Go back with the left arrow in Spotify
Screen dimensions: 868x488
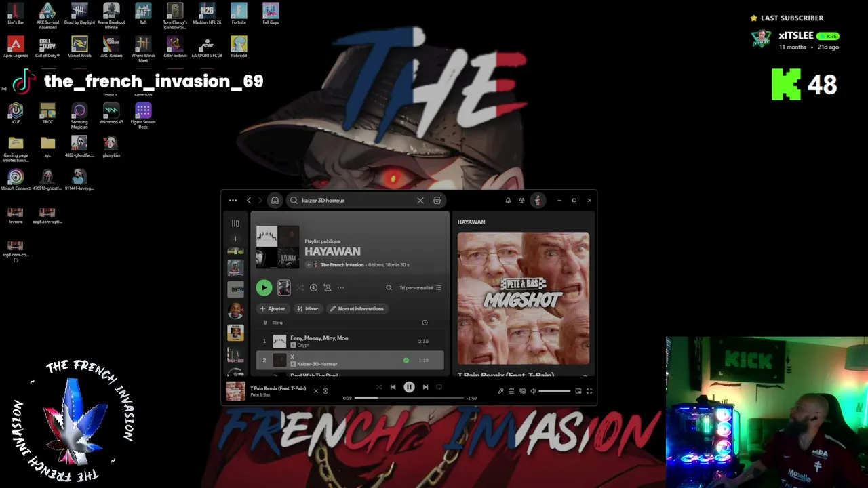249,201
